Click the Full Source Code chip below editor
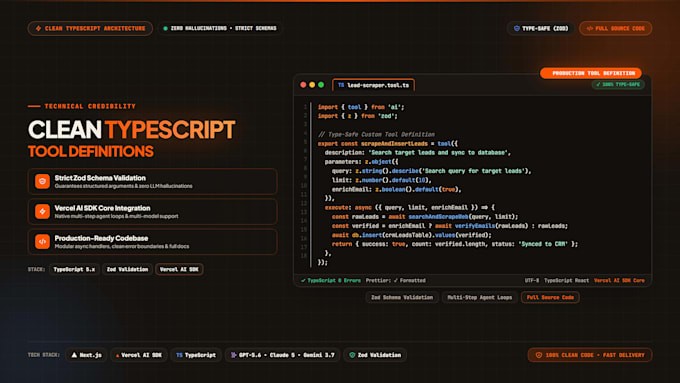This screenshot has width=680, height=383. 550,297
